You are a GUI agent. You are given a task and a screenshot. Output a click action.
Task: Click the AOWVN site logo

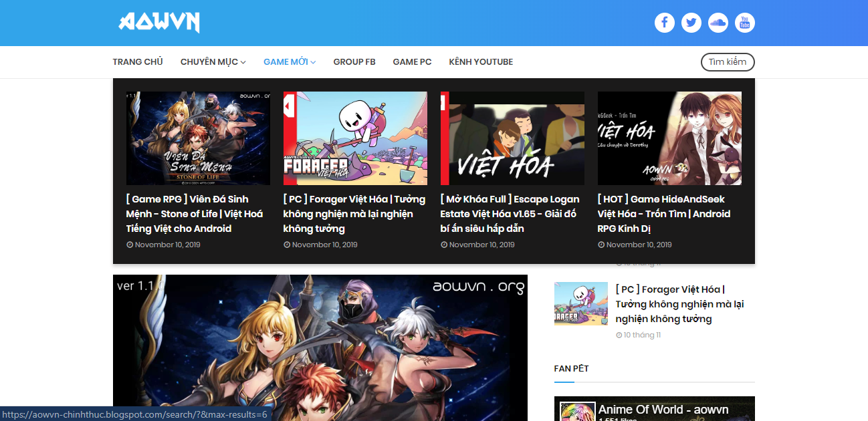159,22
